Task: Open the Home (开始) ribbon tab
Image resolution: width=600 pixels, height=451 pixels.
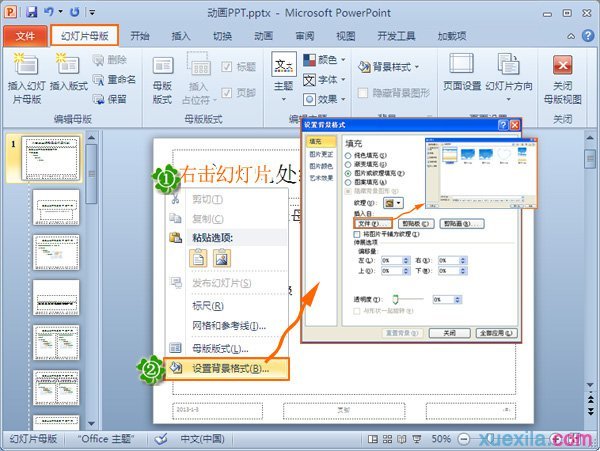Action: tap(140, 36)
